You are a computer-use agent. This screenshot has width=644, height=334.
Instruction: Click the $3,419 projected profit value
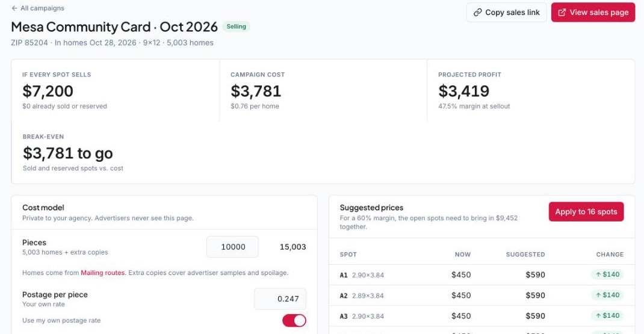[463, 91]
